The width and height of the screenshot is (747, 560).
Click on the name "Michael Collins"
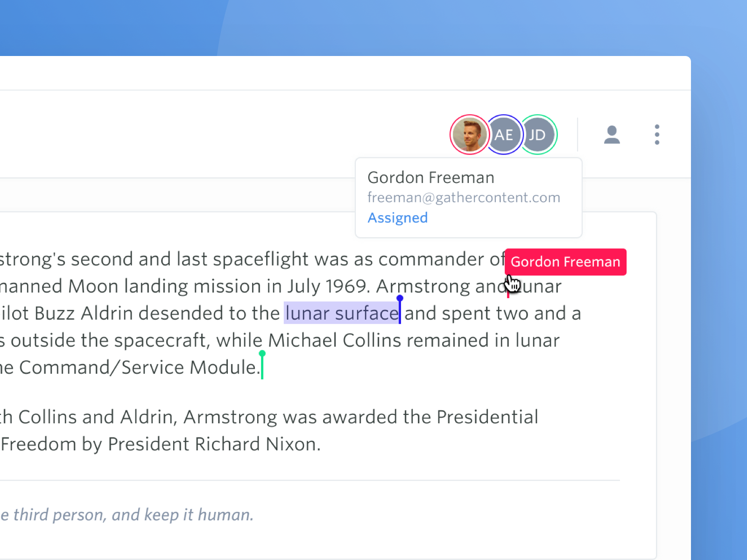334,341
